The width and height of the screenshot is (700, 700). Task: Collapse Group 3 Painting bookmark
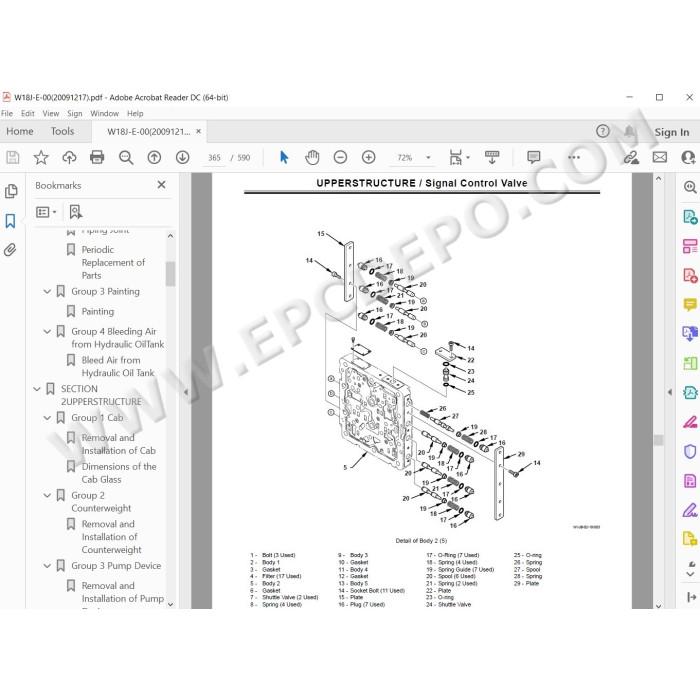click(47, 292)
